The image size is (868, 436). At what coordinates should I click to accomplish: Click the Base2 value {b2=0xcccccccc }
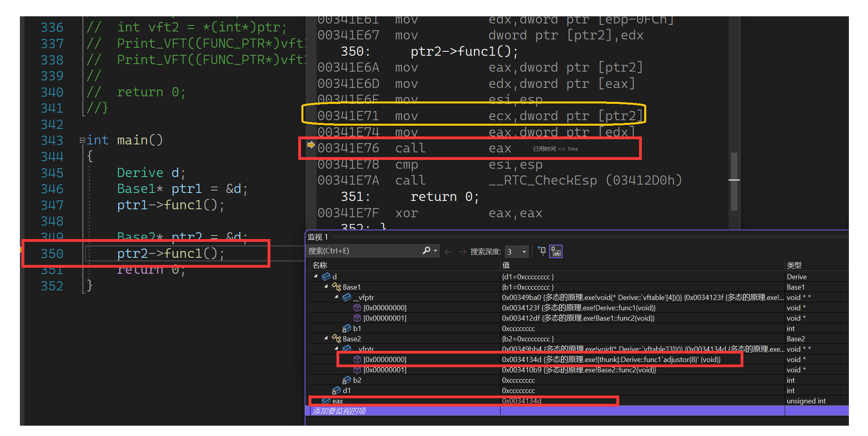coord(528,339)
